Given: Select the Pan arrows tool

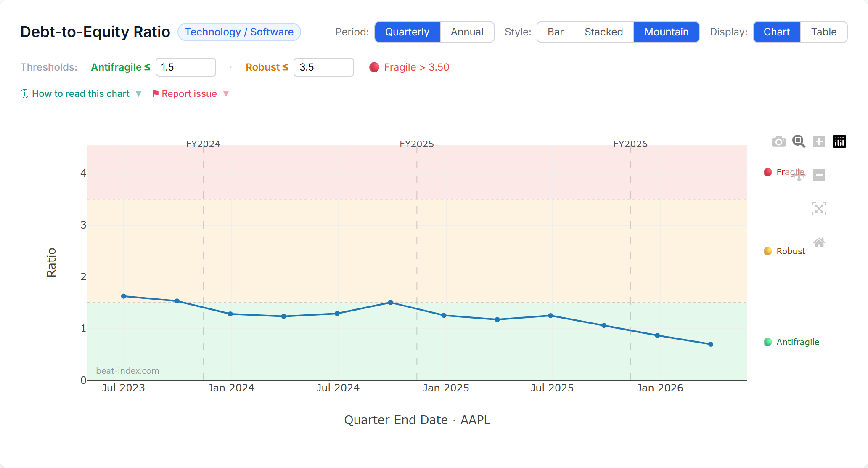Looking at the screenshot, I should (x=799, y=175).
